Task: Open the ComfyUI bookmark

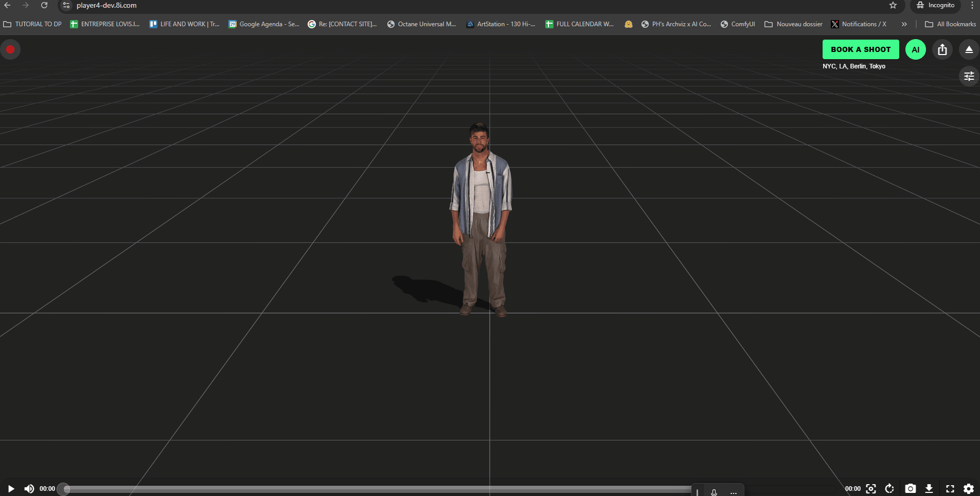Action: click(x=738, y=24)
